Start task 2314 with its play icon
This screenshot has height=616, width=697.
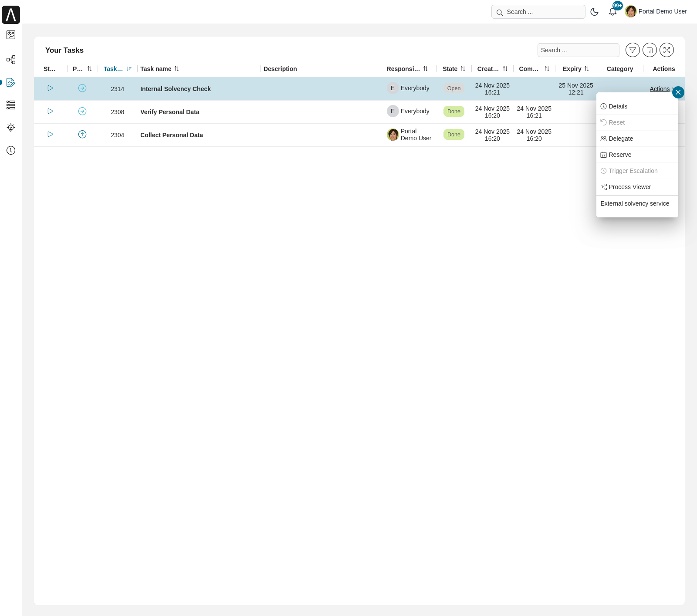tap(50, 88)
